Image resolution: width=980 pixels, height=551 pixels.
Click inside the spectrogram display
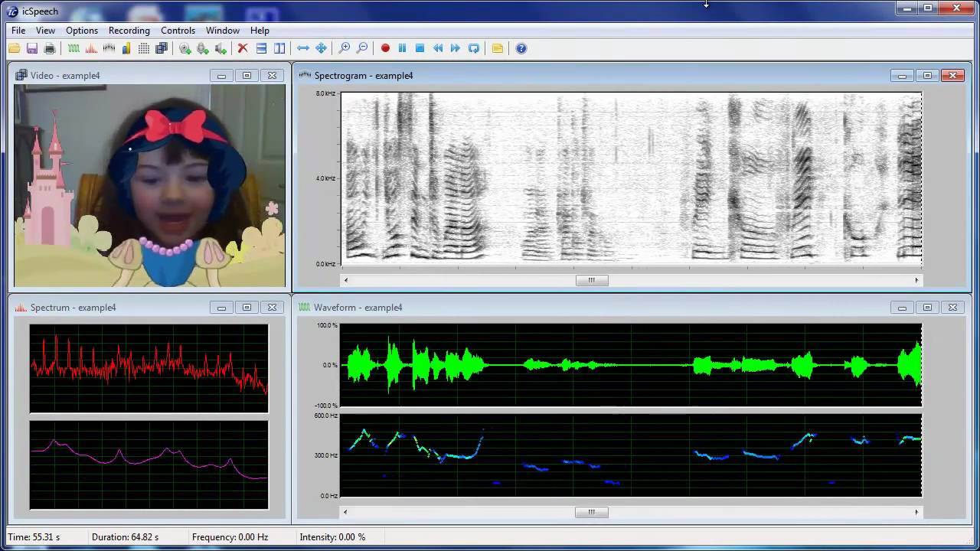point(631,178)
